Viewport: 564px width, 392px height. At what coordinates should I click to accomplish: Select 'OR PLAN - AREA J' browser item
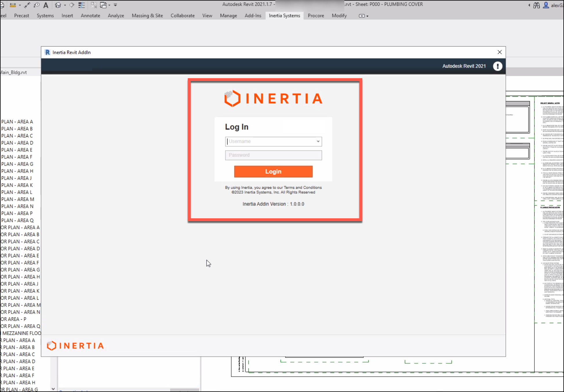click(19, 284)
